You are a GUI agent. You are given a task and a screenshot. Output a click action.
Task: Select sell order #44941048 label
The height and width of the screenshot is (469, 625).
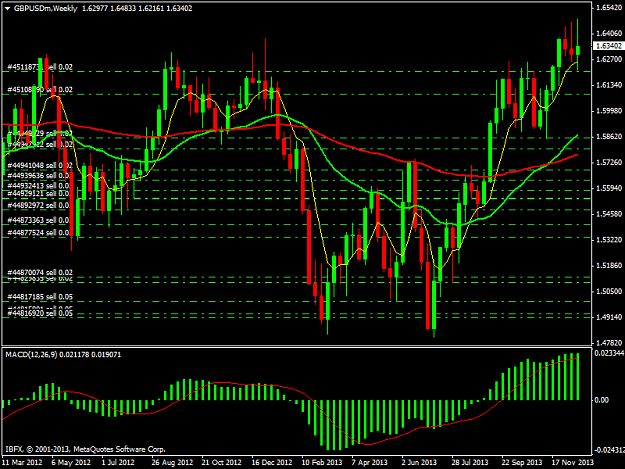40,165
